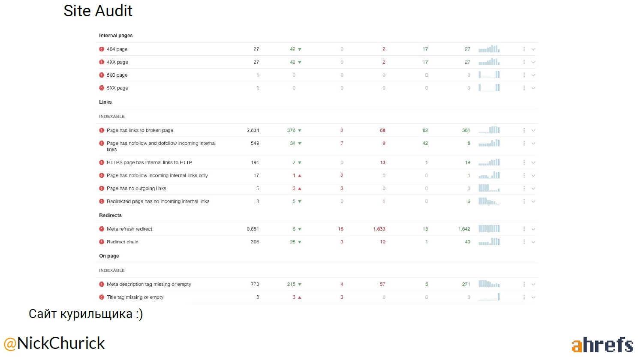Viewport: 644px width, 360px height.
Task: Click the 1,633 value in Meta refresh row
Action: [379, 229]
